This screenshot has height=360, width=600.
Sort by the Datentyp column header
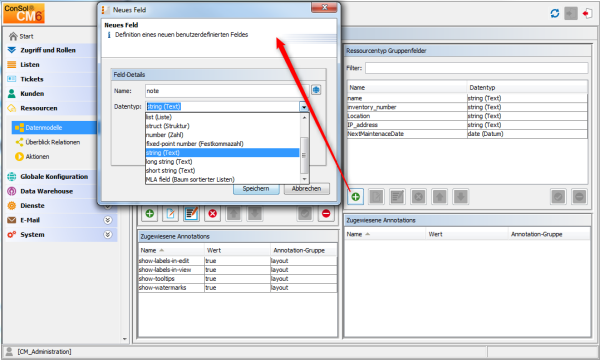click(527, 88)
